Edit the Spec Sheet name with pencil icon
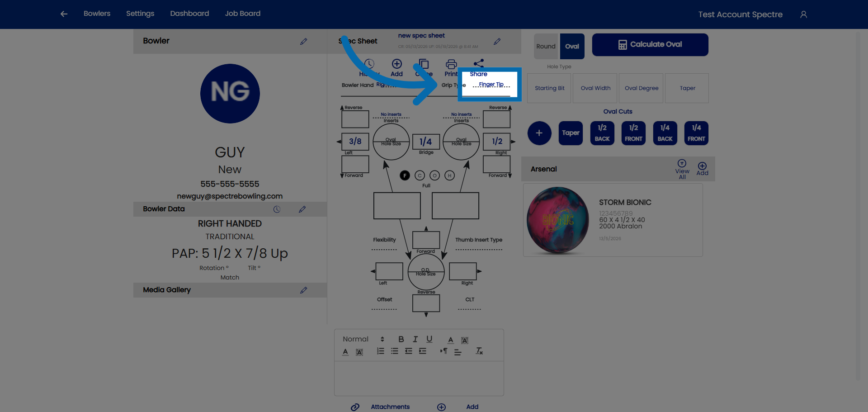The image size is (868, 412). pyautogui.click(x=497, y=41)
